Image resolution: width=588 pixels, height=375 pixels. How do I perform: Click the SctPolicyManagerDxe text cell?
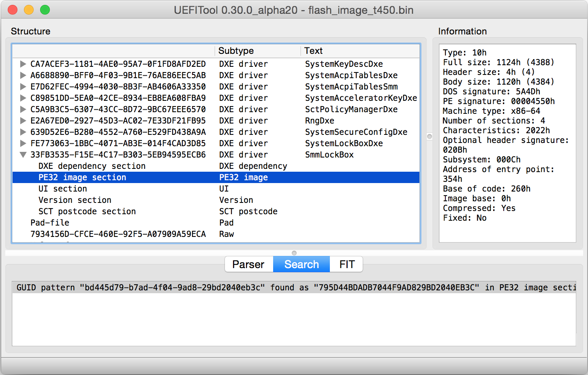click(x=351, y=109)
